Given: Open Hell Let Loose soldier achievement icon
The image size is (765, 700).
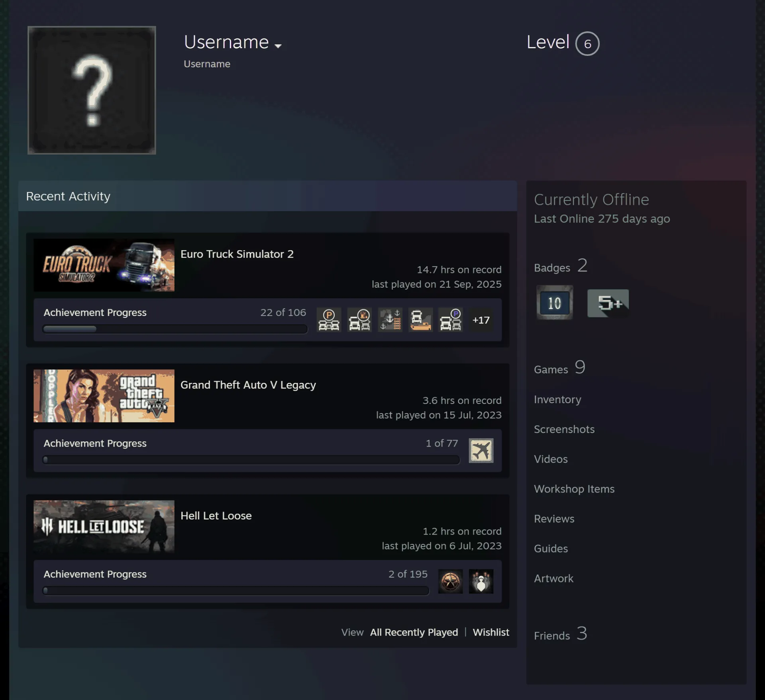Looking at the screenshot, I should (x=481, y=581).
